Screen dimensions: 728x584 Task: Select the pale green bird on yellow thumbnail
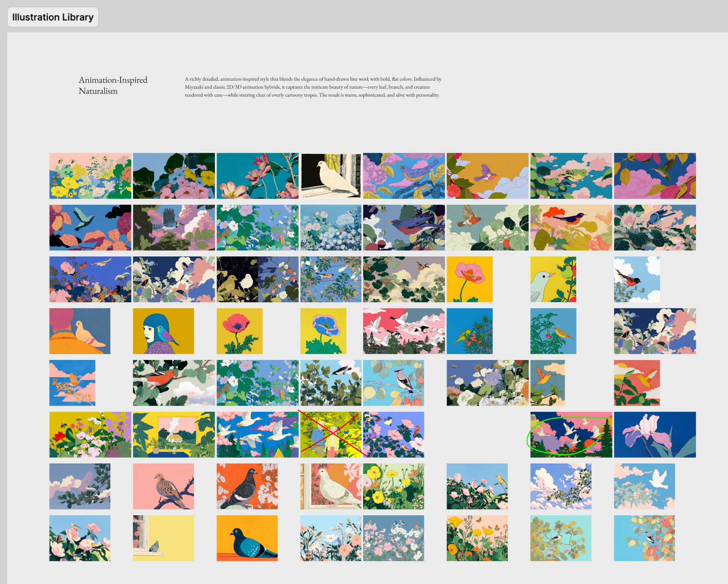coord(553,279)
